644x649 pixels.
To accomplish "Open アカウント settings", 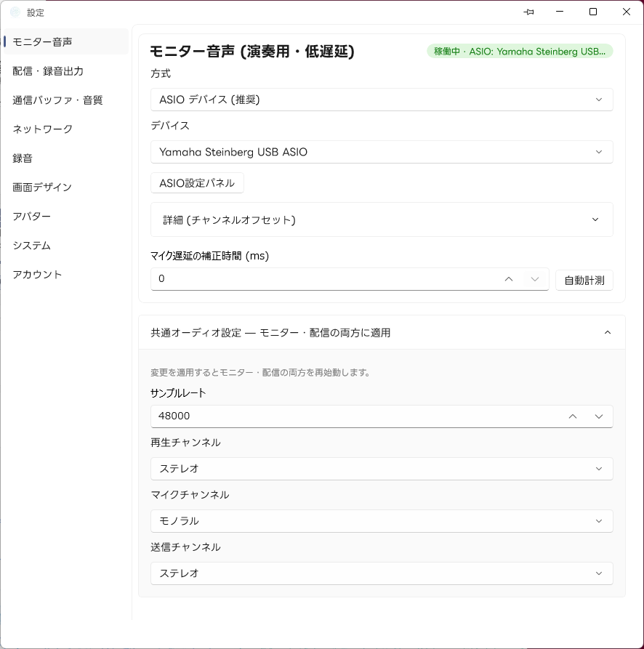I will pyautogui.click(x=66, y=275).
